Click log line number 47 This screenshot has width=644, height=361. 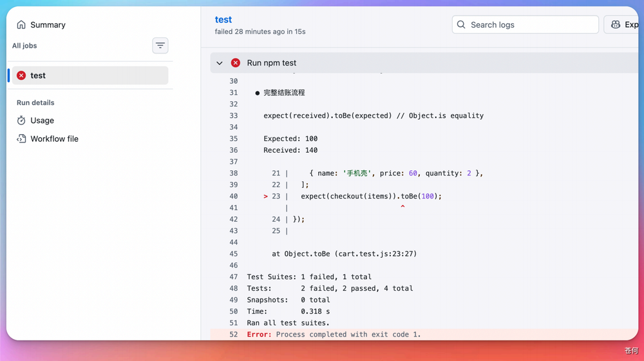(x=233, y=277)
